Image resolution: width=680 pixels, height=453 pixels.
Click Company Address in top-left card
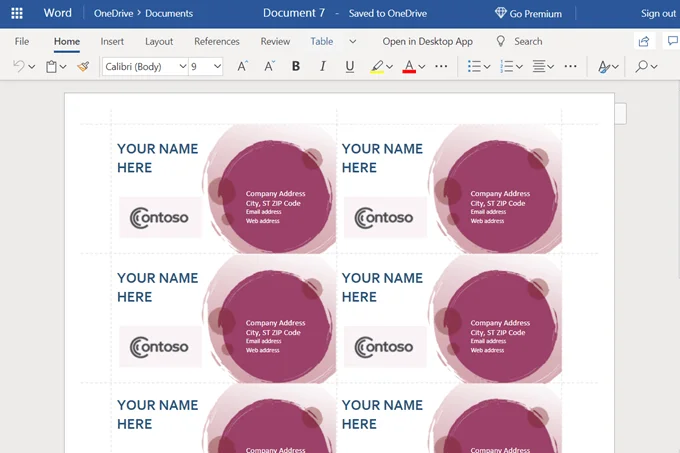[x=275, y=194]
